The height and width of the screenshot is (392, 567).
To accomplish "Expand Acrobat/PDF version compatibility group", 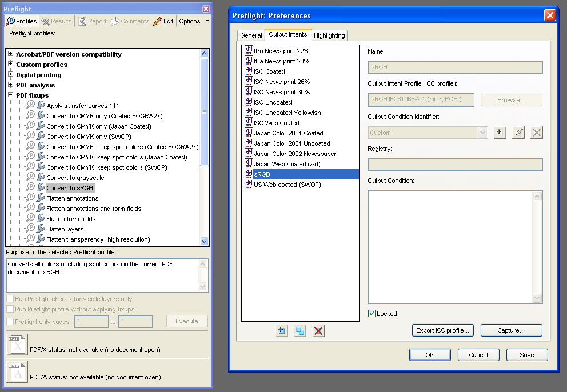I will coord(10,54).
